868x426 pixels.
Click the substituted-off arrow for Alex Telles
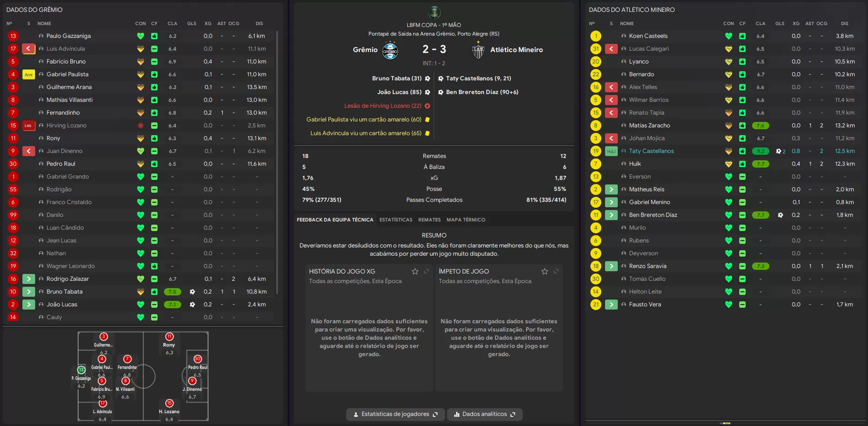tap(611, 87)
